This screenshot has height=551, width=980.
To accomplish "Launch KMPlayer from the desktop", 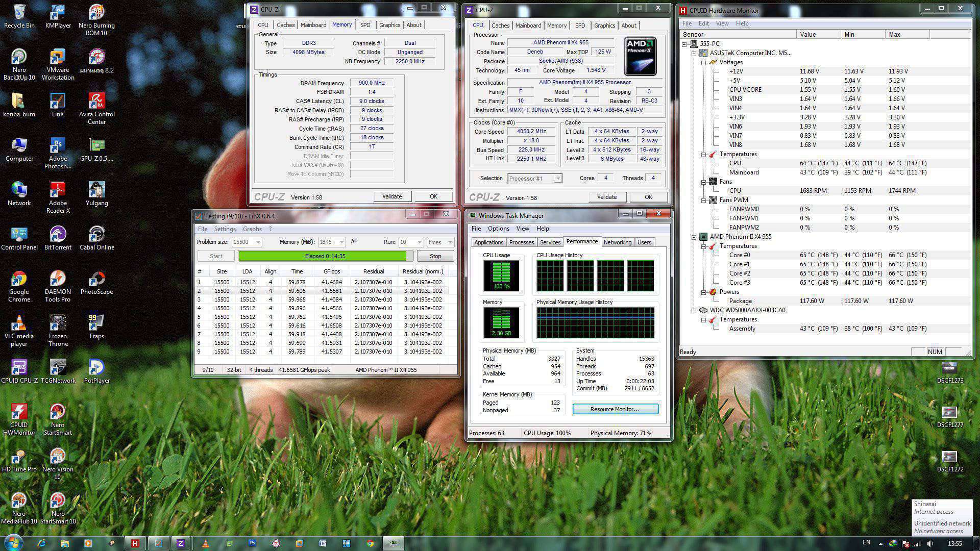I will [58, 17].
